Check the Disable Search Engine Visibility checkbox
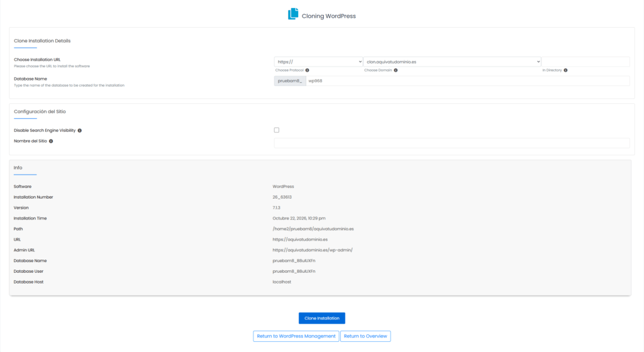644x352 pixels. click(x=277, y=130)
